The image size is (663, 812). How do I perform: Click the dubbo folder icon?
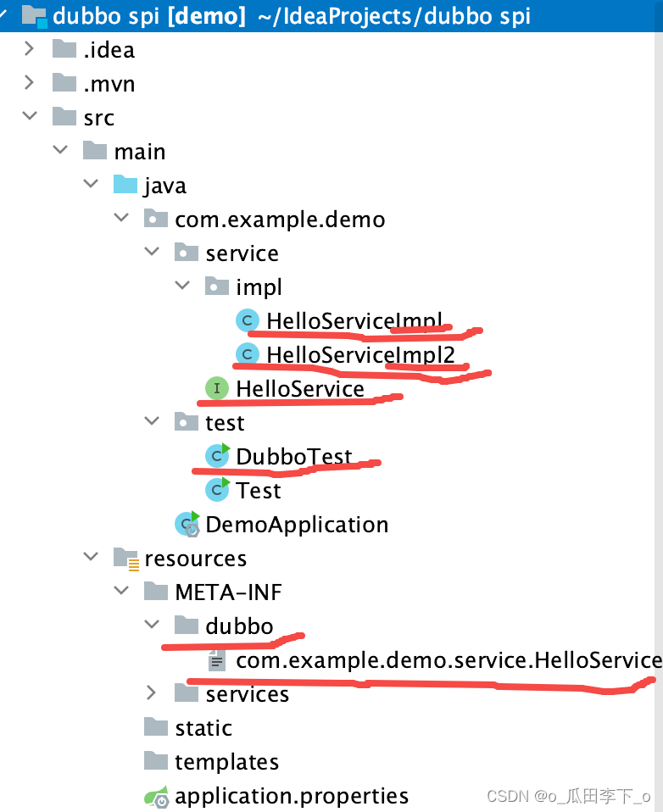(x=187, y=626)
